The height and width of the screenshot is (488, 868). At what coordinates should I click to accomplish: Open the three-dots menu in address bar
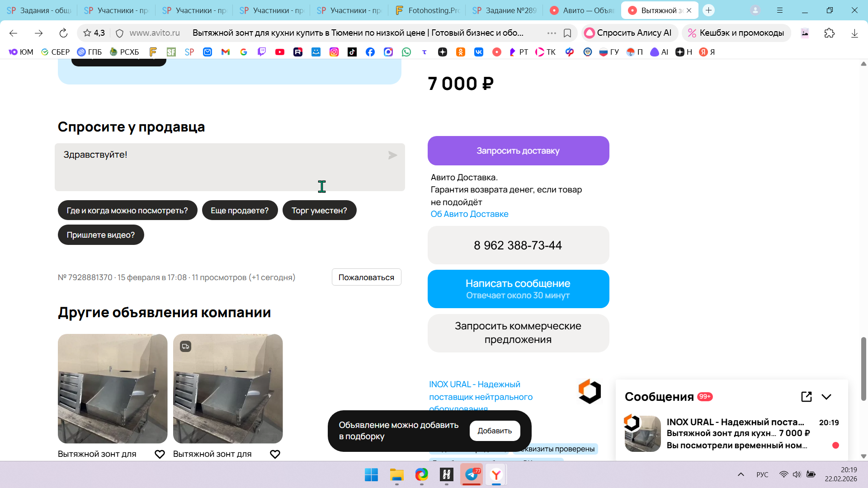[x=552, y=33]
